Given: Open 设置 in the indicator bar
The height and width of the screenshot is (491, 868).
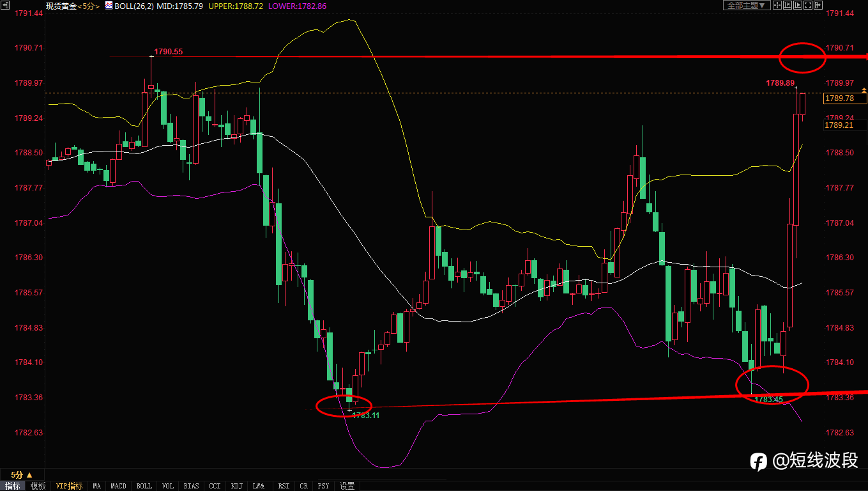Looking at the screenshot, I should click(x=347, y=486).
